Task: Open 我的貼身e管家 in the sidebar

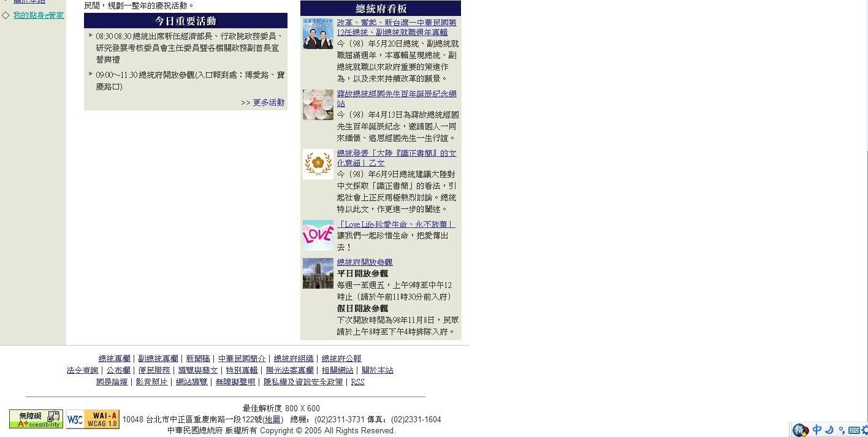Action: tap(39, 15)
